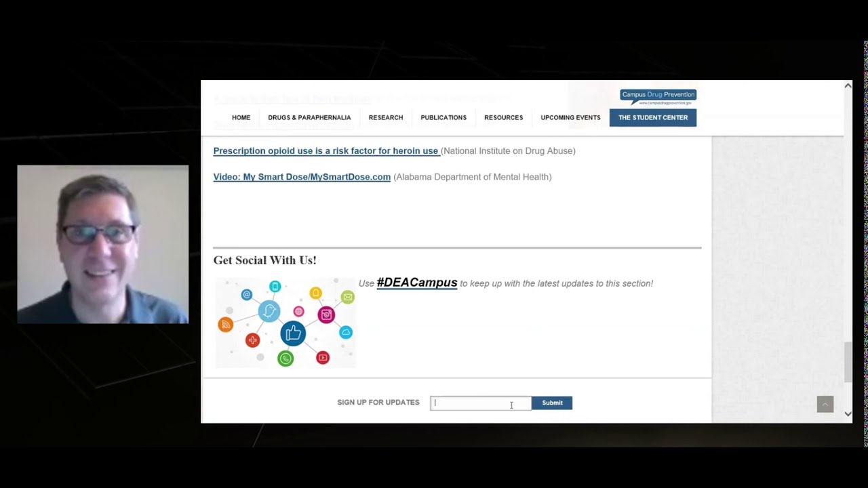Click '(National Institute on Drug Abuse)' text
The height and width of the screenshot is (488, 868).
pyautogui.click(x=508, y=150)
